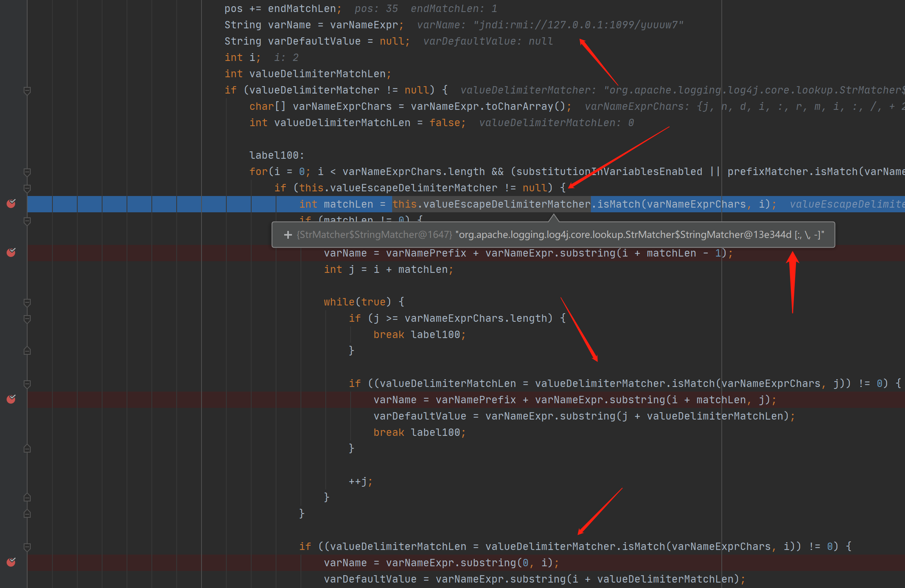Click breakpoint icon beside varNameExpr.substring(0, i)
905x588 pixels.
click(11, 562)
